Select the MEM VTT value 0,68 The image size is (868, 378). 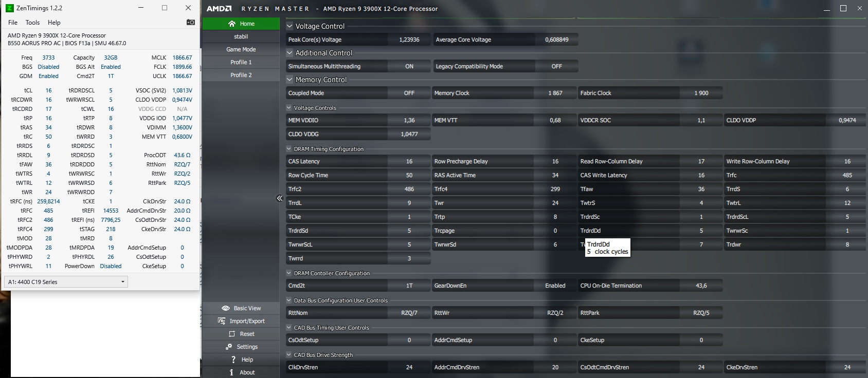click(x=555, y=120)
